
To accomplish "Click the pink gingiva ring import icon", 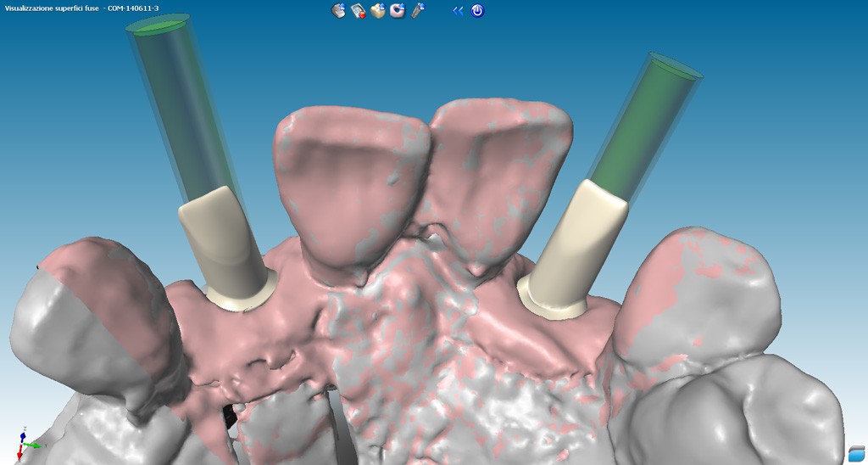I will pyautogui.click(x=398, y=10).
